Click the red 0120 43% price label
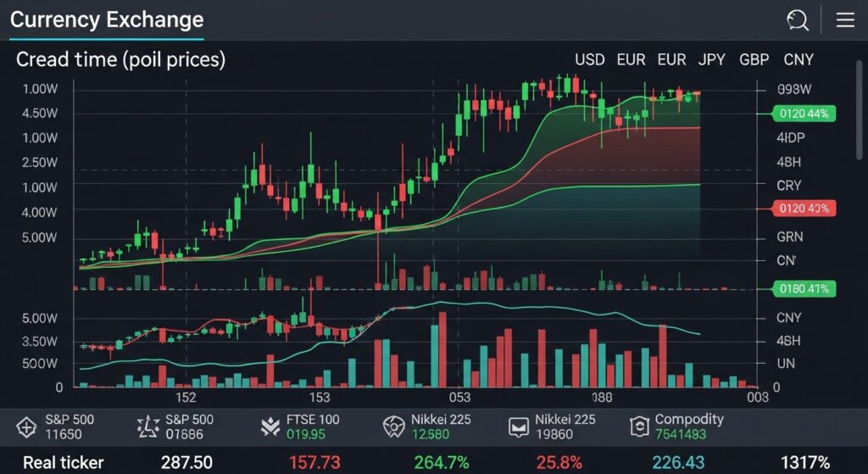This screenshot has height=474, width=868. (804, 208)
